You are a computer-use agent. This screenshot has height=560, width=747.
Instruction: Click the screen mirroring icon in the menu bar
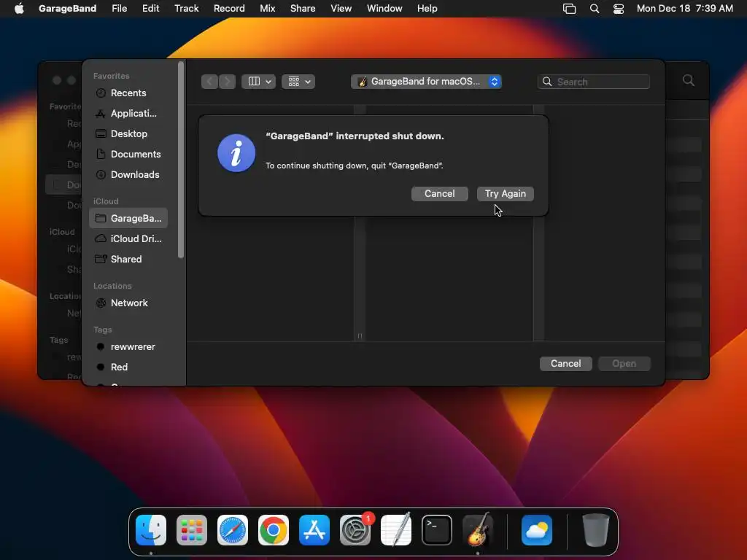tap(569, 8)
